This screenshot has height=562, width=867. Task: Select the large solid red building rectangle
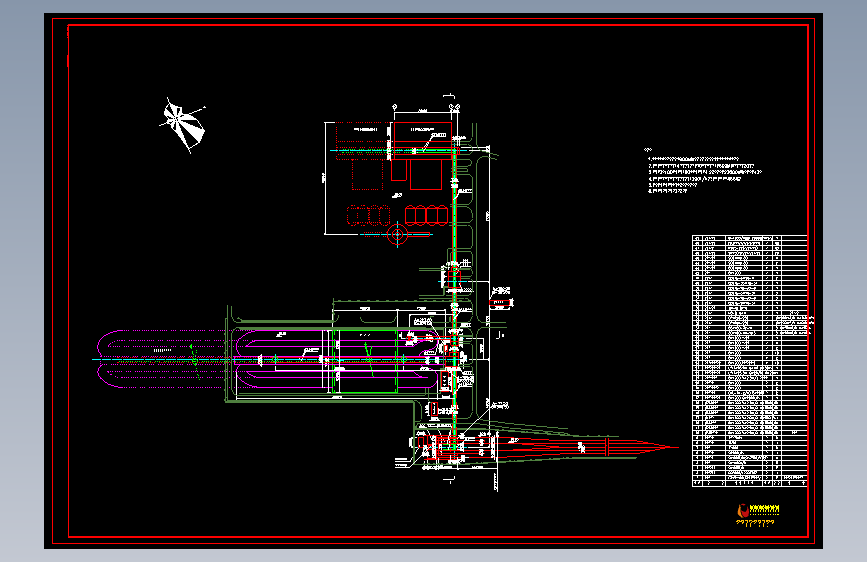(x=422, y=140)
